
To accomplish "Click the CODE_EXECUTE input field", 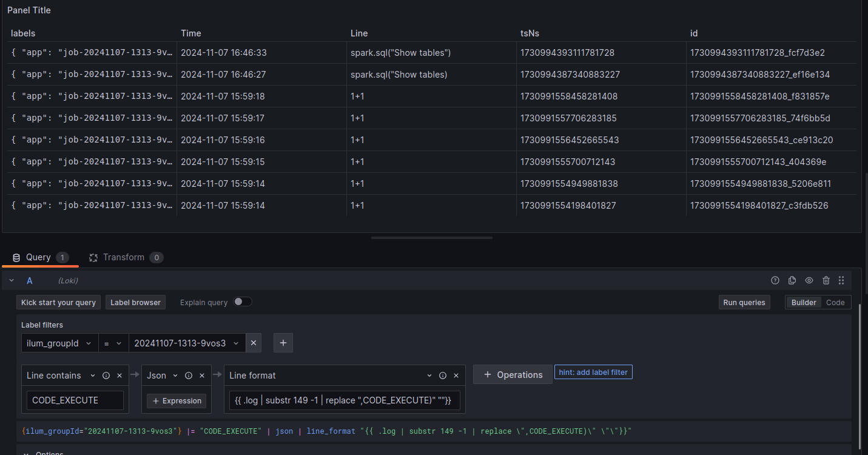I will tap(75, 400).
